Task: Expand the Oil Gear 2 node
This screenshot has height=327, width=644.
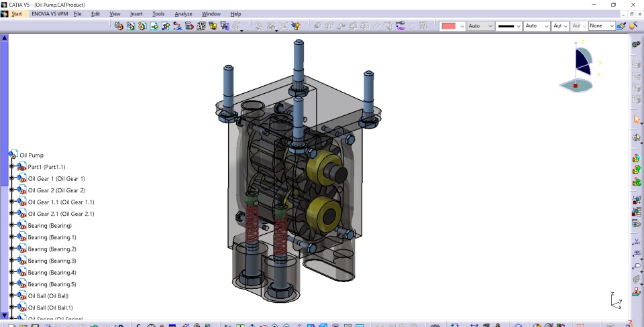Action: point(12,190)
